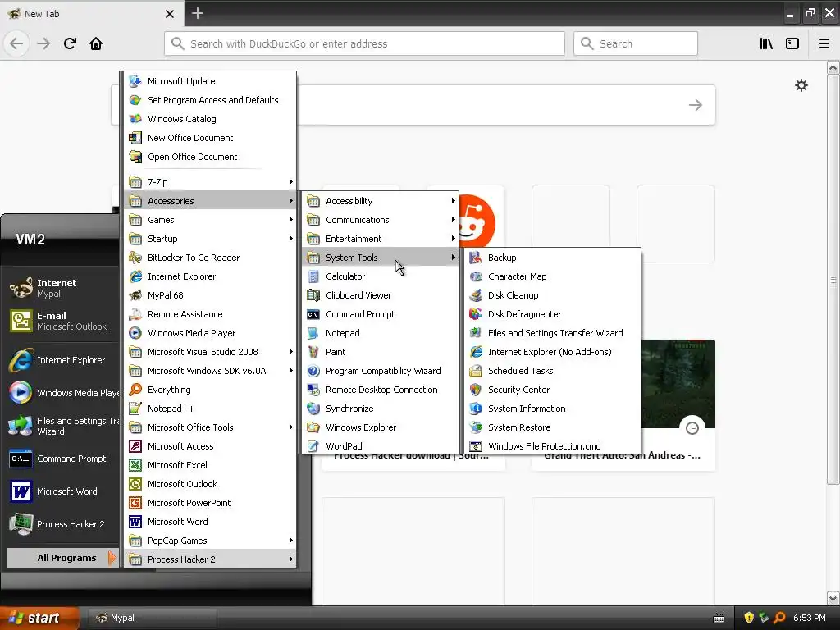Open Calculator in Accessories menu
The width and height of the screenshot is (840, 630).
click(x=381, y=276)
